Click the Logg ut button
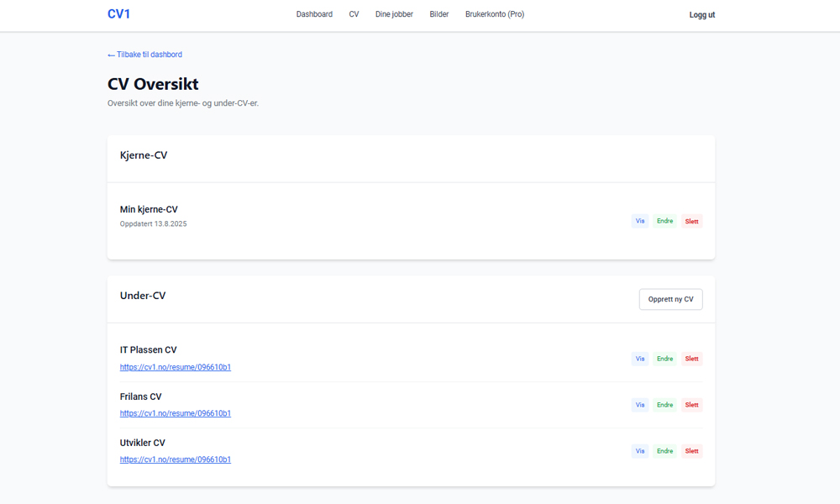 tap(701, 15)
